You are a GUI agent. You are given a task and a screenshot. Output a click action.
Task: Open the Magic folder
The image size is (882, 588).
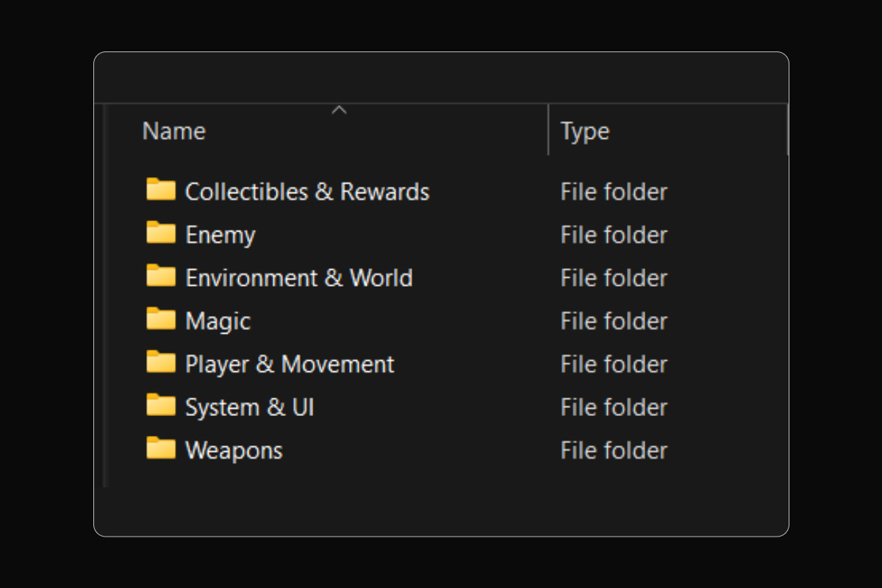click(x=218, y=320)
